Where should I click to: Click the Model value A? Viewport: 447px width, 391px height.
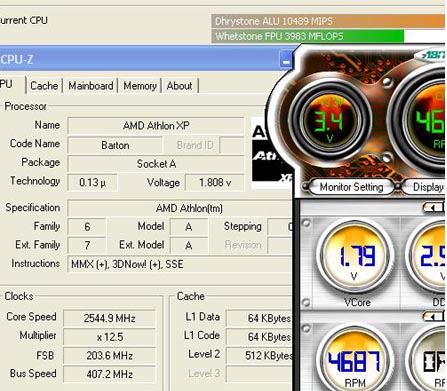point(189,227)
